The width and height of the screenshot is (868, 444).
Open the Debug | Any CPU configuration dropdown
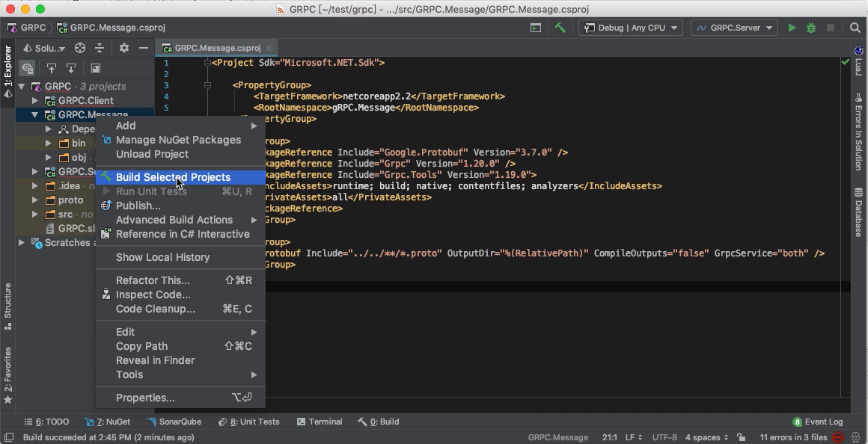coord(631,28)
